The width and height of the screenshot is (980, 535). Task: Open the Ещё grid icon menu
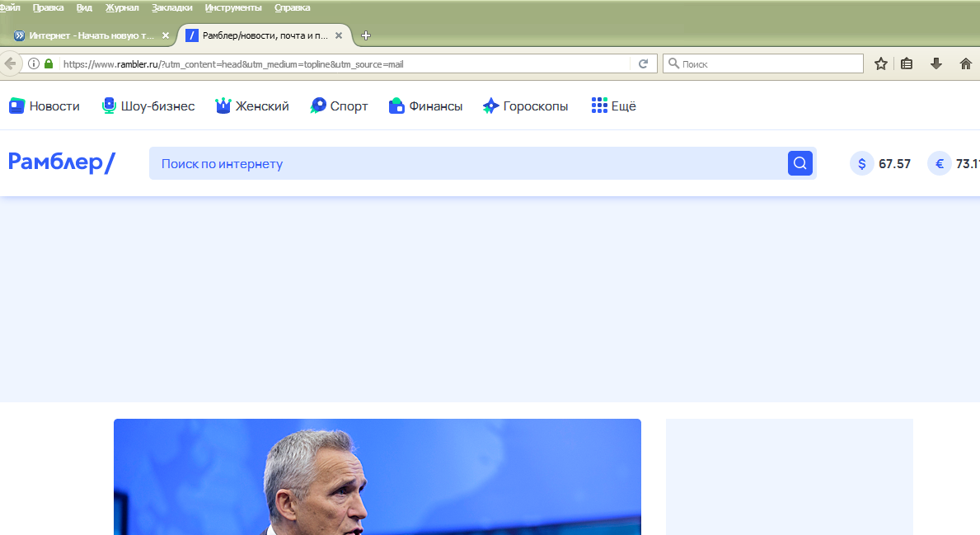click(599, 105)
